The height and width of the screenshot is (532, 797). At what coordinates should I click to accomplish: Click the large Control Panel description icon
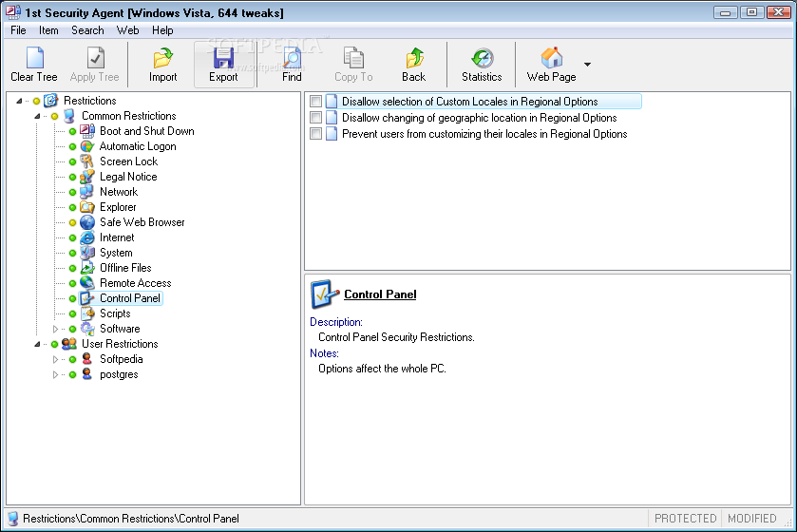point(324,294)
